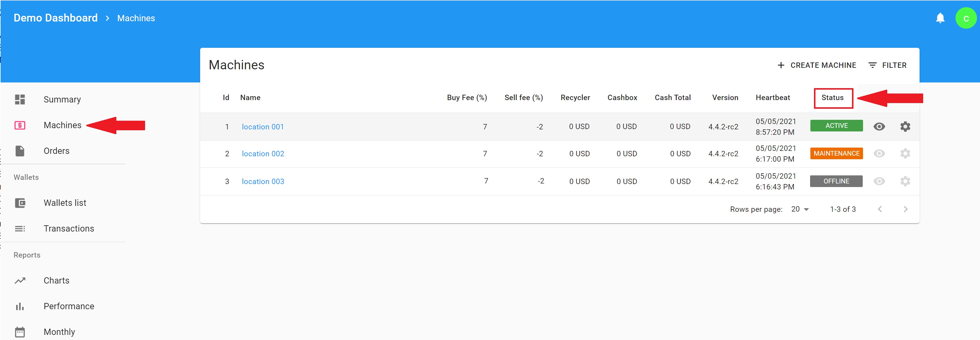
Task: Go to the next table page
Action: click(906, 209)
